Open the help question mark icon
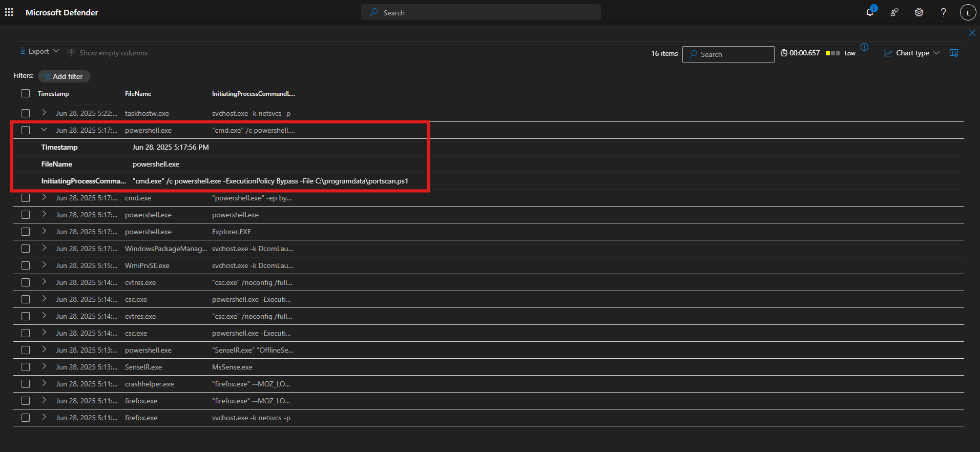Viewport: 980px width, 452px height. click(943, 12)
